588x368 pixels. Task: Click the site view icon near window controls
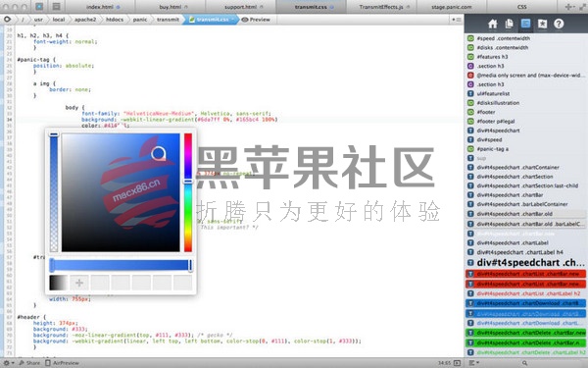point(39,7)
